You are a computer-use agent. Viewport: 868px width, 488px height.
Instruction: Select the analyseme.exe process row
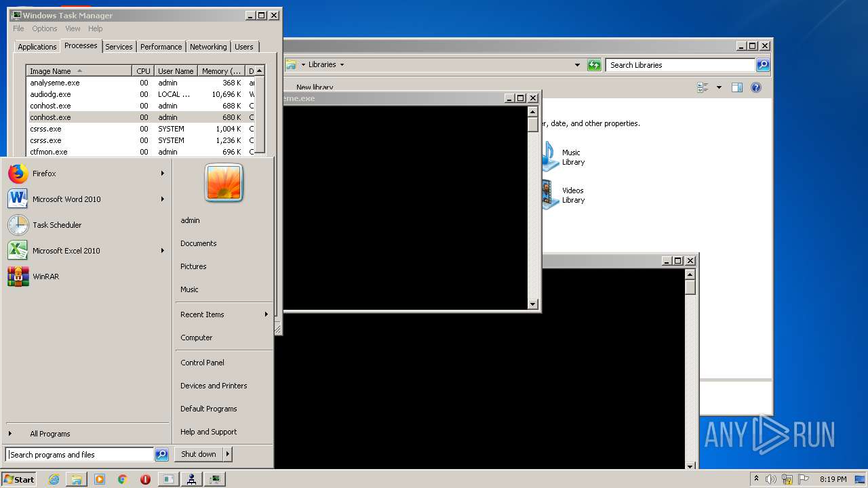click(x=141, y=83)
